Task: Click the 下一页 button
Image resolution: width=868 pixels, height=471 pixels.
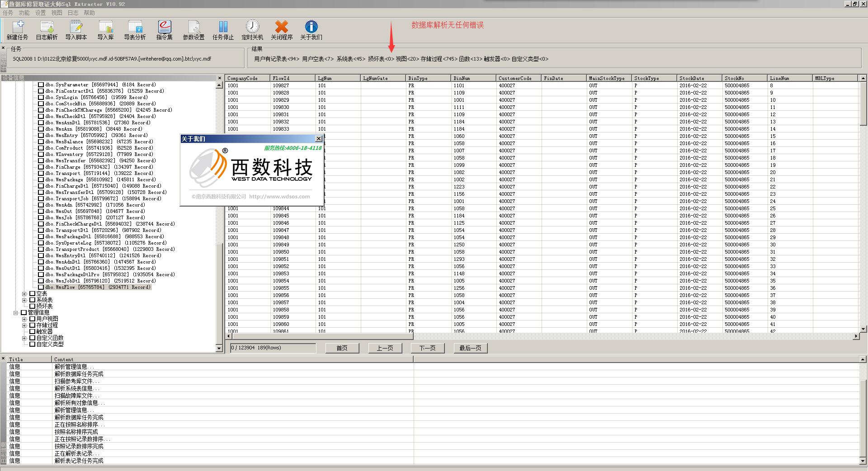Action: [428, 348]
